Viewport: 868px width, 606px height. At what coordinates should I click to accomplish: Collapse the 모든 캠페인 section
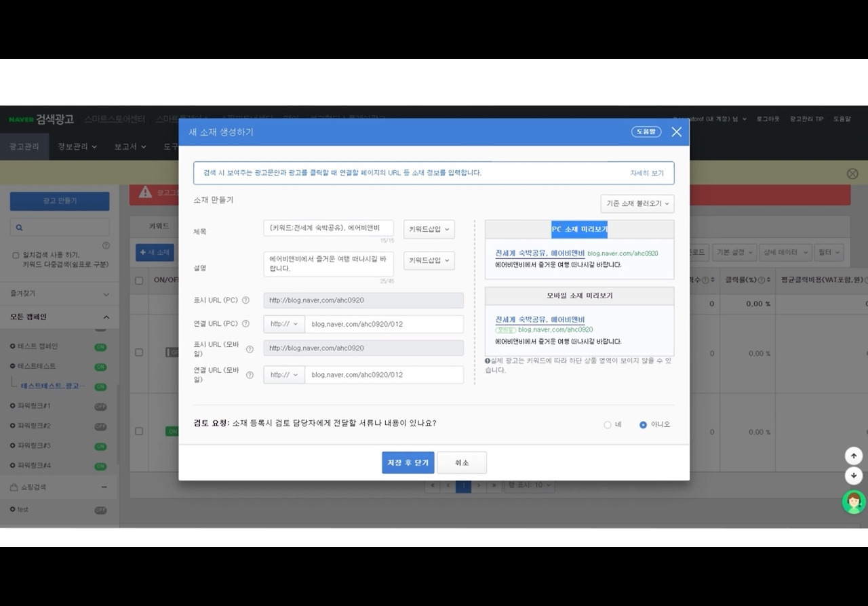pos(106,317)
